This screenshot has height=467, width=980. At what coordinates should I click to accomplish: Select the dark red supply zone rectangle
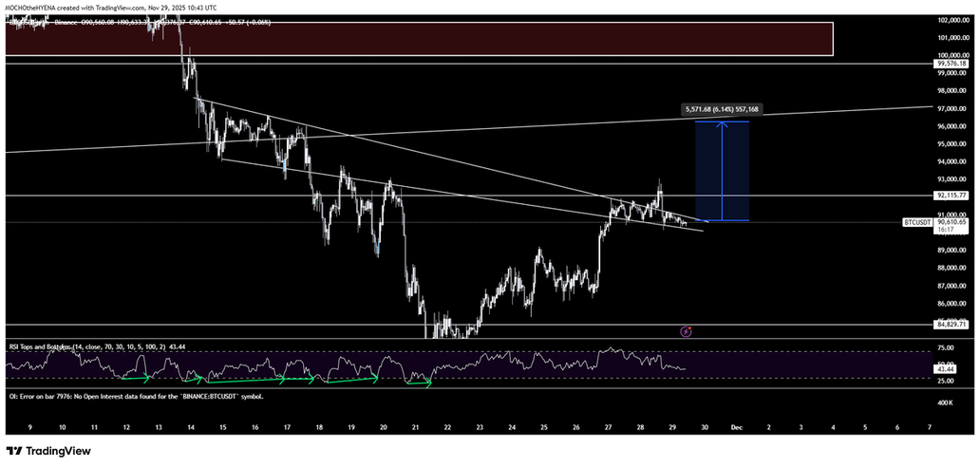tap(418, 38)
